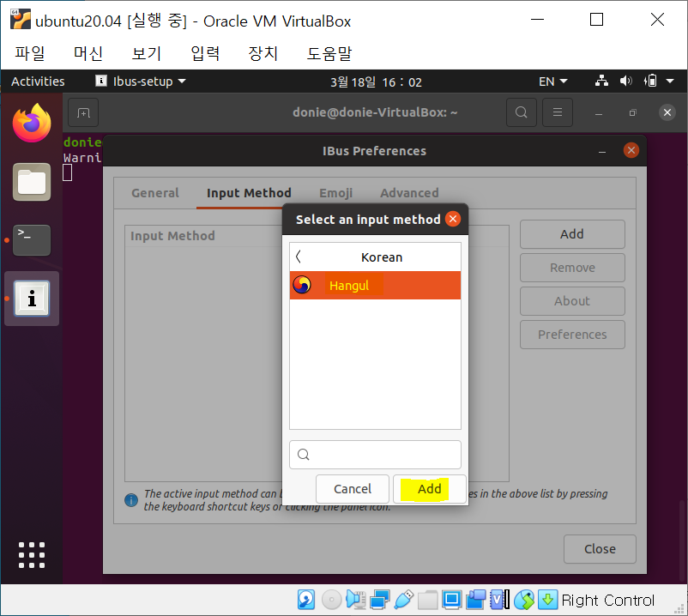The width and height of the screenshot is (688, 616).
Task: Open the Advanced tab
Action: coord(409,193)
